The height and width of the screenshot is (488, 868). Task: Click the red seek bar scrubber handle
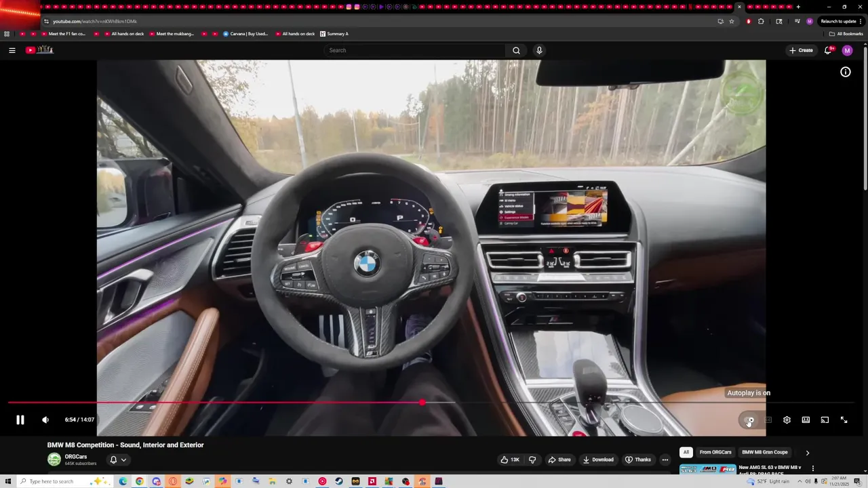[422, 403]
